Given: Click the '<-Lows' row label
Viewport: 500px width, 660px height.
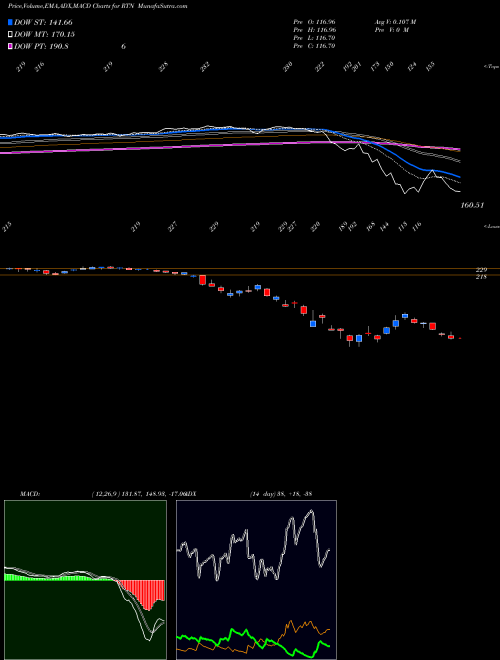Looking at the screenshot, I should (x=492, y=226).
